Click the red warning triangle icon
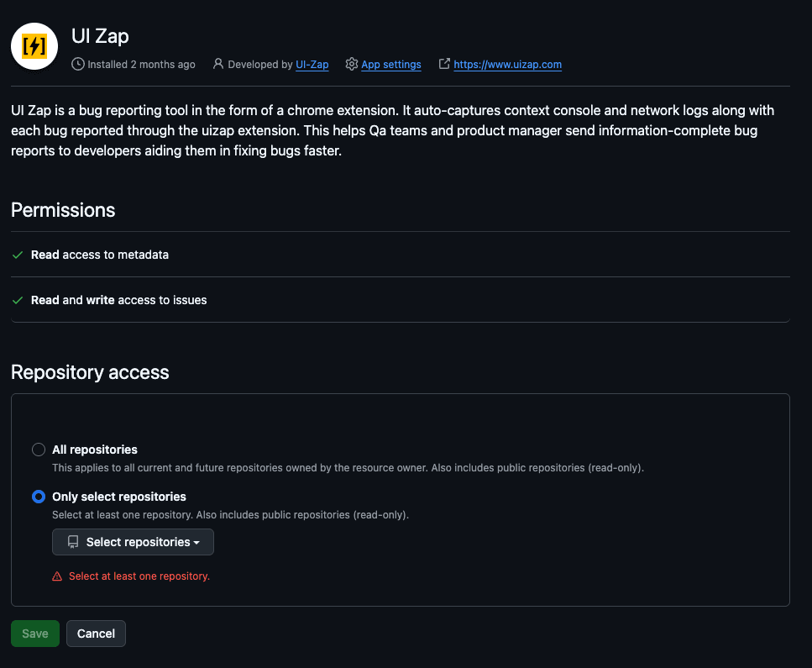The width and height of the screenshot is (812, 668). click(57, 576)
